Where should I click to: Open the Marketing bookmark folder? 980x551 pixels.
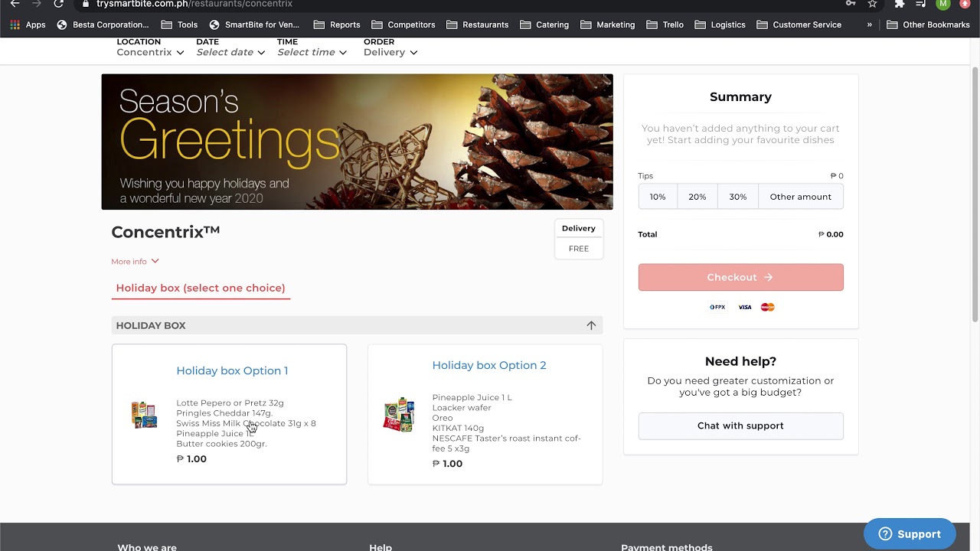coord(608,24)
